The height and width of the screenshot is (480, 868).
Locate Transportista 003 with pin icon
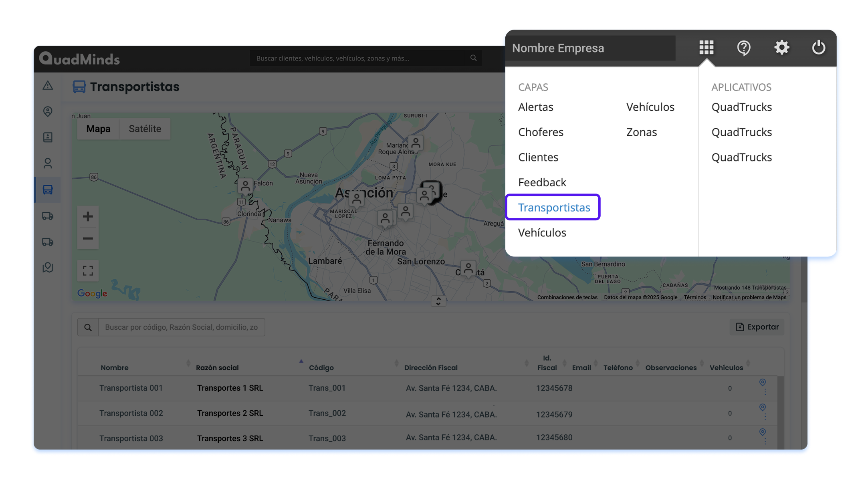pos(763,432)
